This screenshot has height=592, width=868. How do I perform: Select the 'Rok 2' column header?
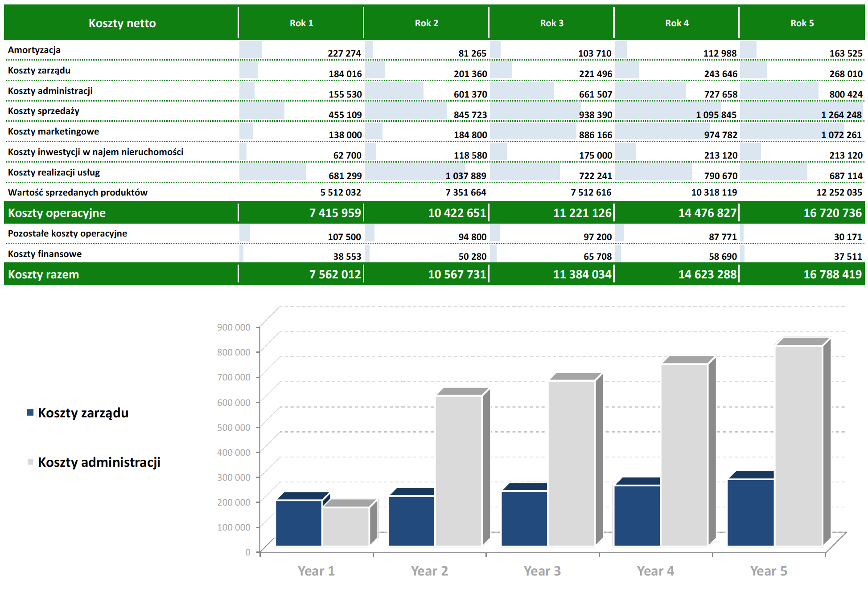pos(427,23)
